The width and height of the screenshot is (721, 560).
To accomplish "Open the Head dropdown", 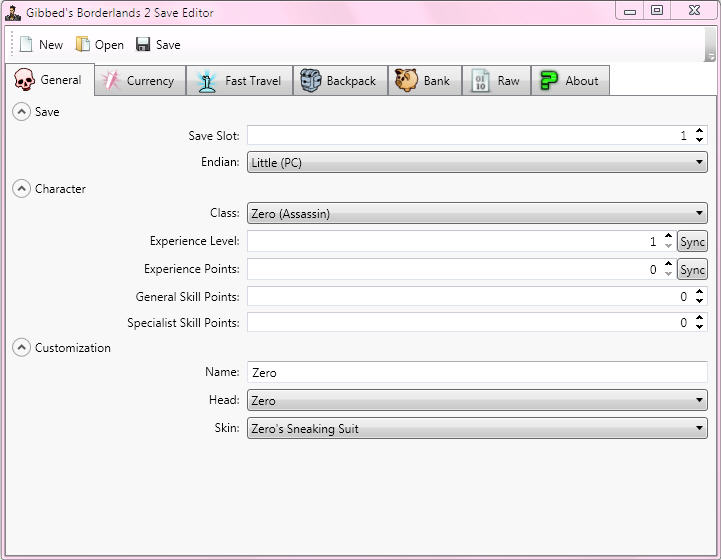I will tap(477, 400).
